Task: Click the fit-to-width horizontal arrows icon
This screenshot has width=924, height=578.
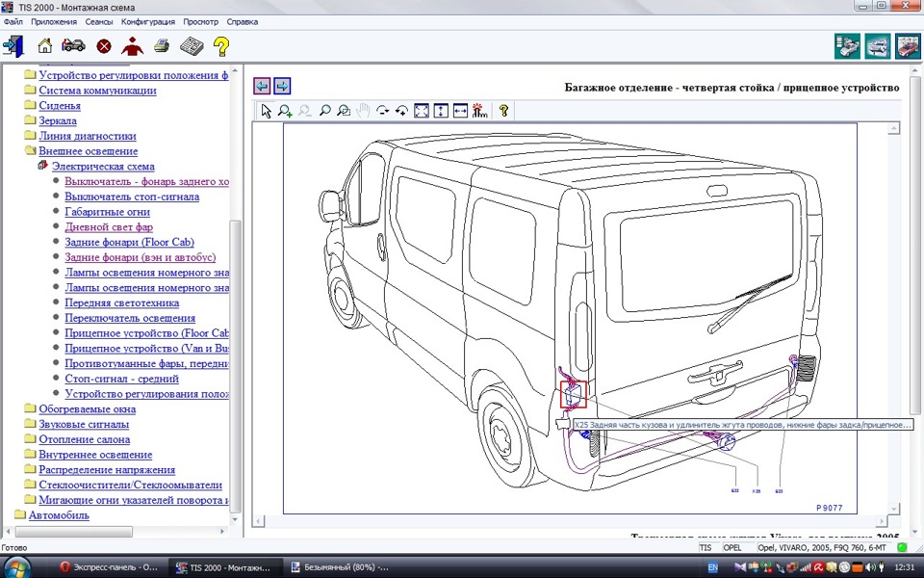Action: pos(460,111)
